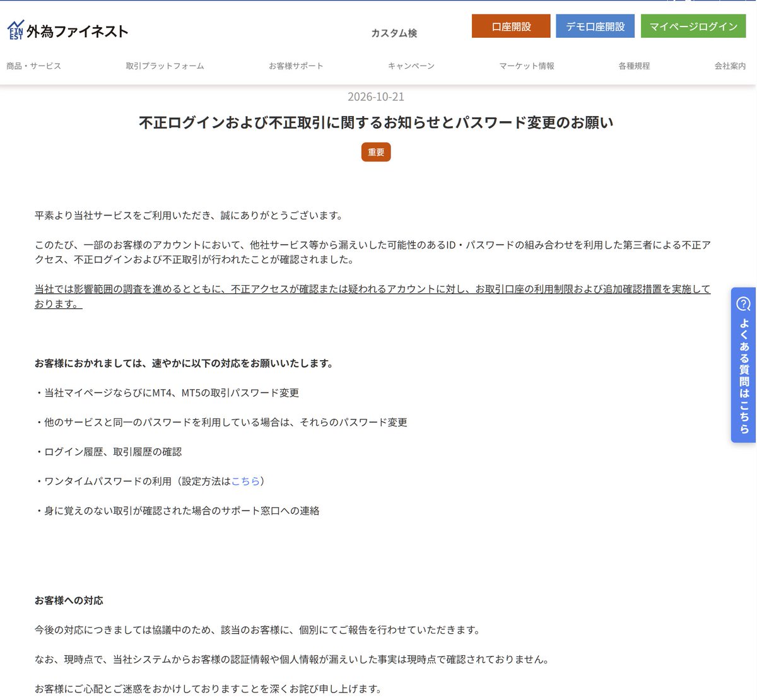This screenshot has width=757, height=700.
Task: Click the apology line お客様にご心配とご迷惑
Action: [x=209, y=689]
